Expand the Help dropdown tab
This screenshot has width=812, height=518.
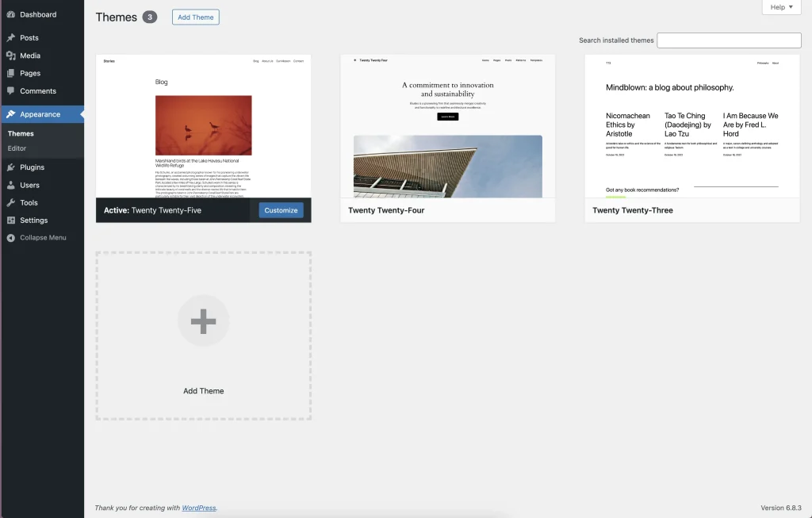tap(781, 7)
